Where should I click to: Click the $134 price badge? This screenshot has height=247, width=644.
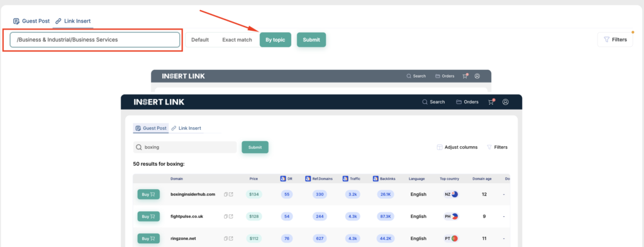[x=254, y=194]
